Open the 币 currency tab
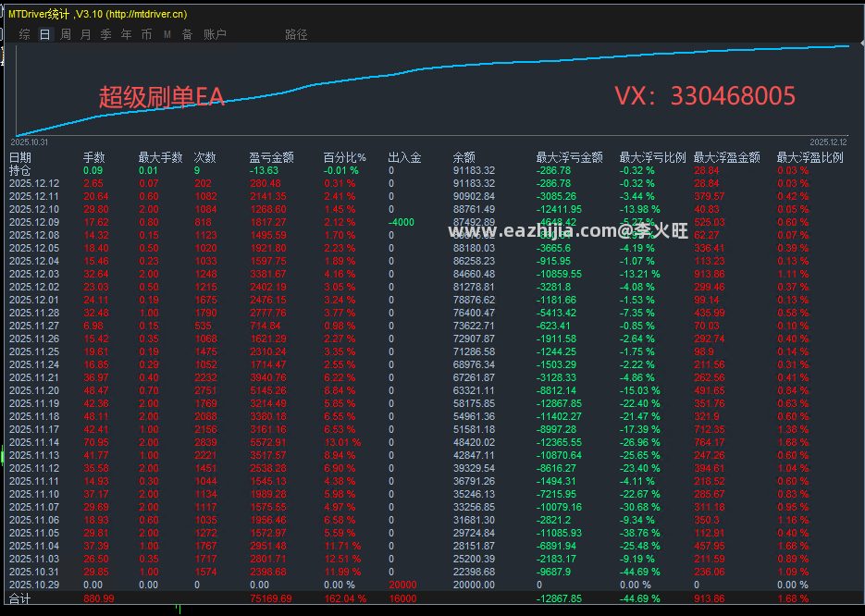Screen dimensions: 865x616 tap(146, 35)
